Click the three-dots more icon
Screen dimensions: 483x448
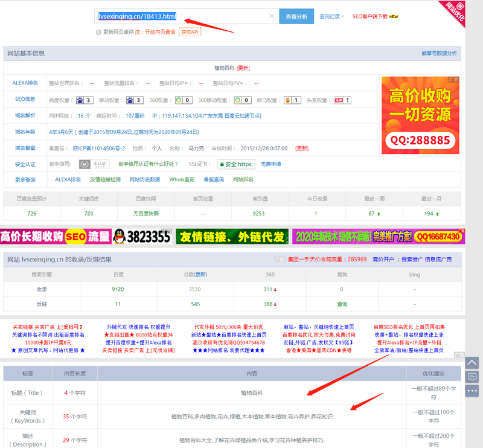[x=472, y=391]
